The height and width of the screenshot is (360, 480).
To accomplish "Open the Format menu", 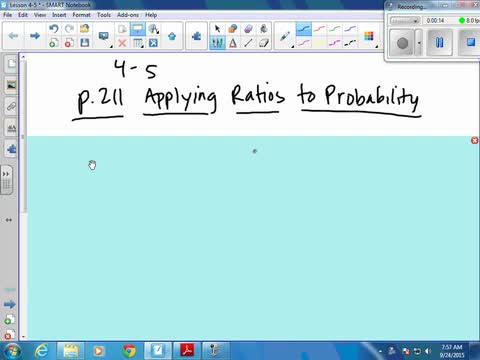I will pos(81,15).
